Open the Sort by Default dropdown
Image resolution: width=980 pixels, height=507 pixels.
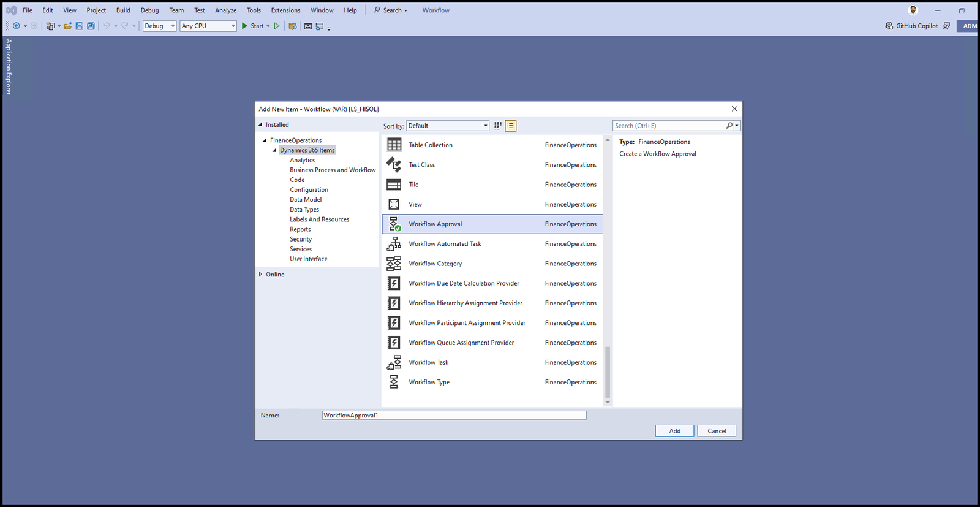pyautogui.click(x=448, y=126)
